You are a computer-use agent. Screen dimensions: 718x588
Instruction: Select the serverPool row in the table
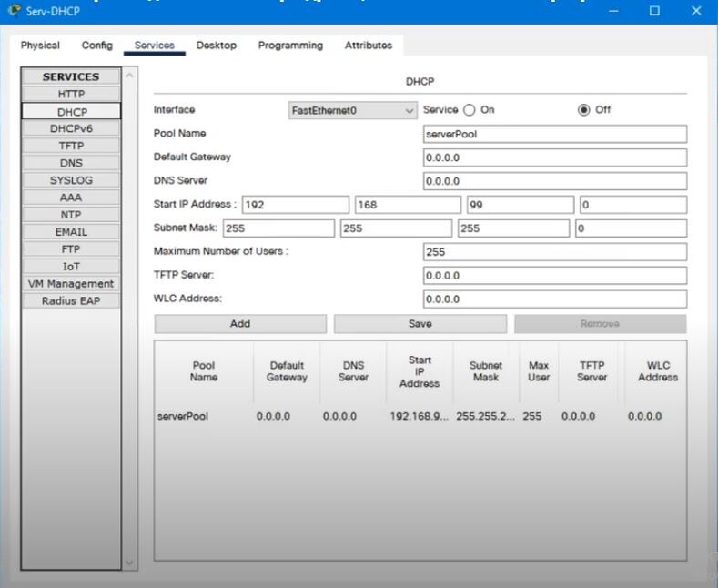point(420,416)
